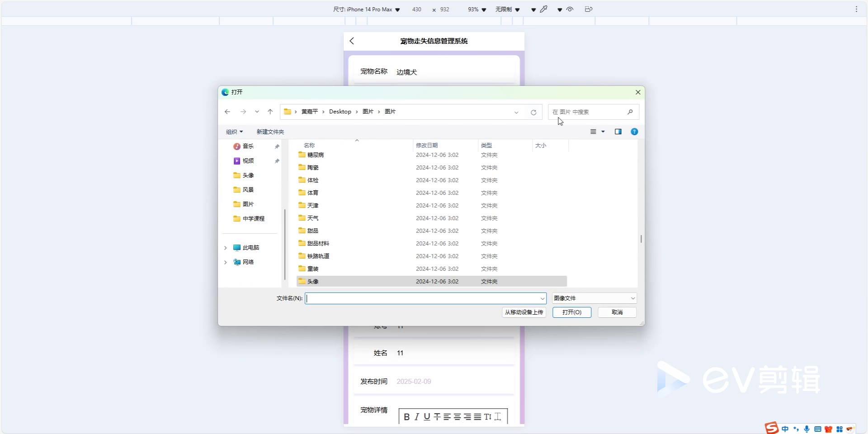Click the file list vertical scrollbar thumb
This screenshot has height=434, width=868.
click(x=641, y=238)
